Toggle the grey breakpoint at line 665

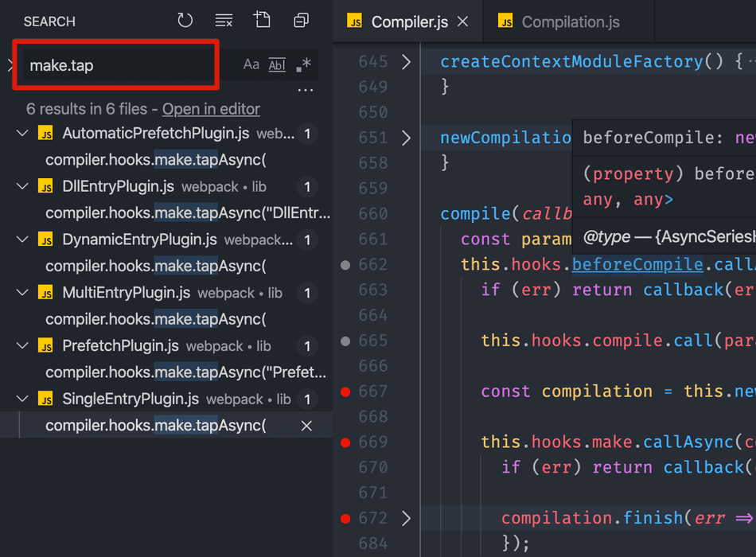[345, 341]
